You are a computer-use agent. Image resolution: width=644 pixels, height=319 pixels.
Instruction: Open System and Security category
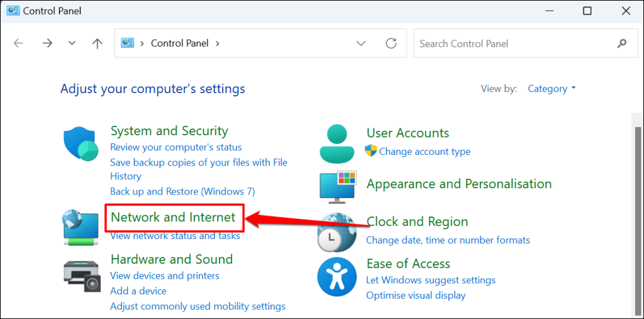click(169, 131)
